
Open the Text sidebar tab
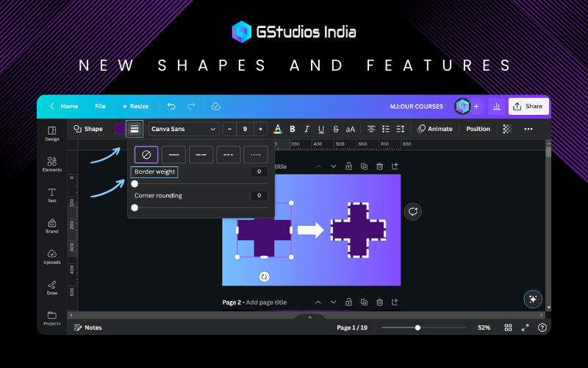pos(52,195)
